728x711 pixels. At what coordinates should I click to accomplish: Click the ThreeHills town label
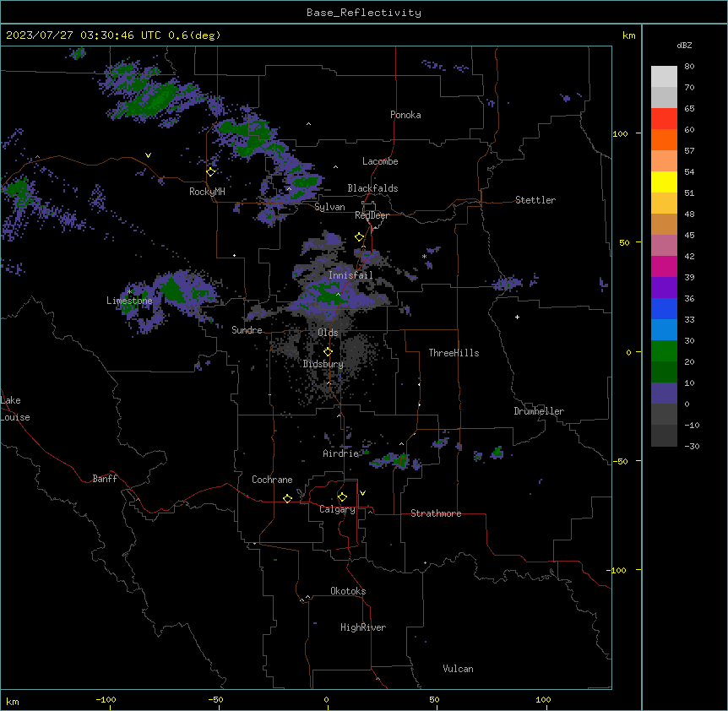coord(454,353)
